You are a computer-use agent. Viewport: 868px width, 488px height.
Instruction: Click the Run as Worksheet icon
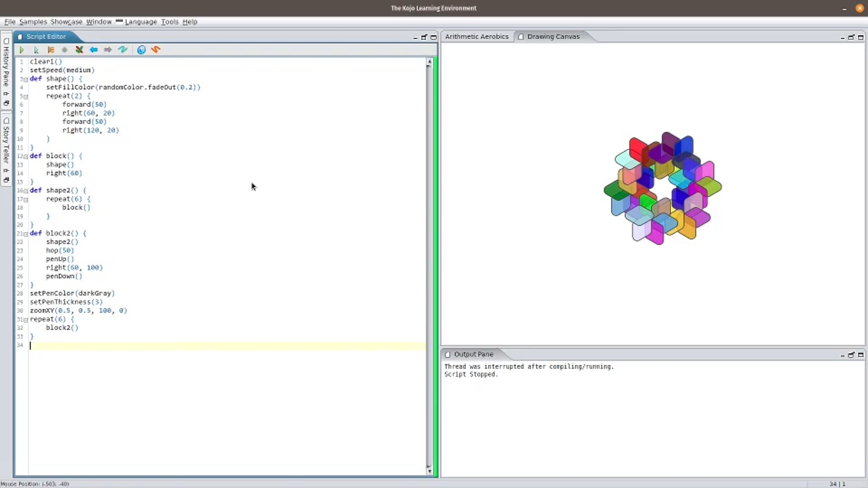click(x=36, y=50)
